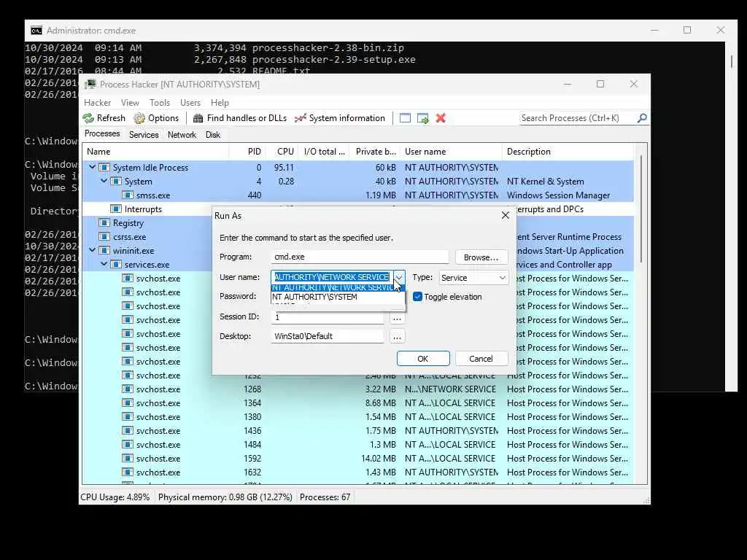747x560 pixels.
Task: Confirm with the OK button
Action: (x=423, y=359)
